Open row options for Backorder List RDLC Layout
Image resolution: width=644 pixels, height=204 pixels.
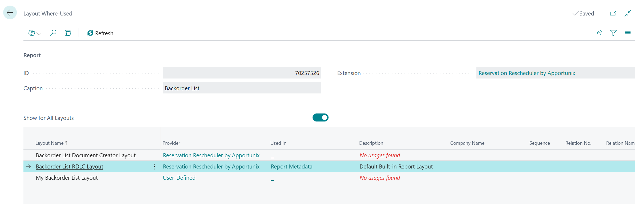pyautogui.click(x=155, y=167)
